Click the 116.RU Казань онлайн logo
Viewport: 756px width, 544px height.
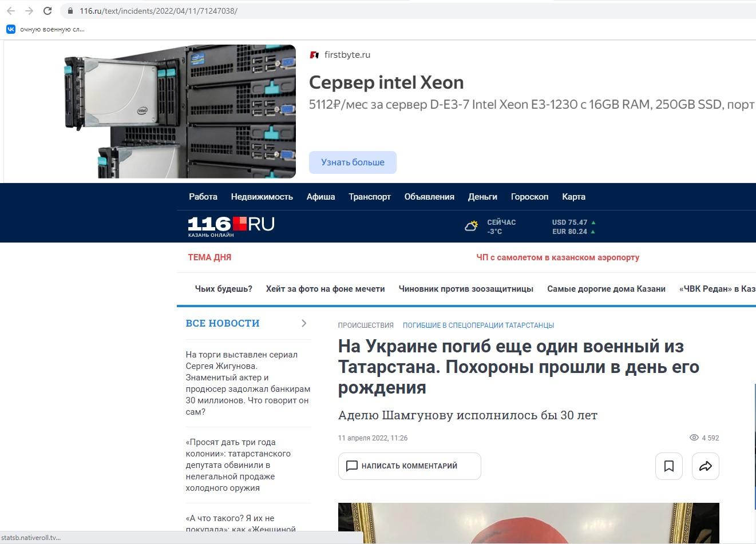click(x=231, y=227)
